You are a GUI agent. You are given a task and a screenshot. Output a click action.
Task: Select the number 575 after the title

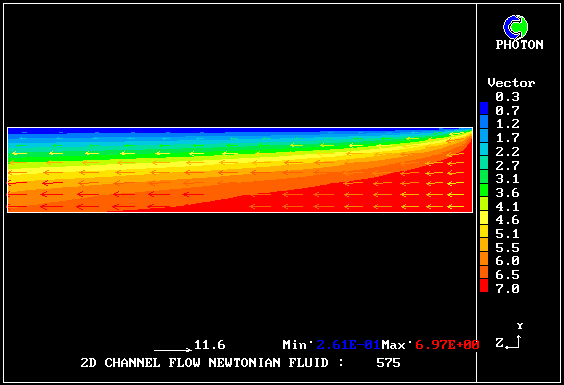pyautogui.click(x=388, y=363)
